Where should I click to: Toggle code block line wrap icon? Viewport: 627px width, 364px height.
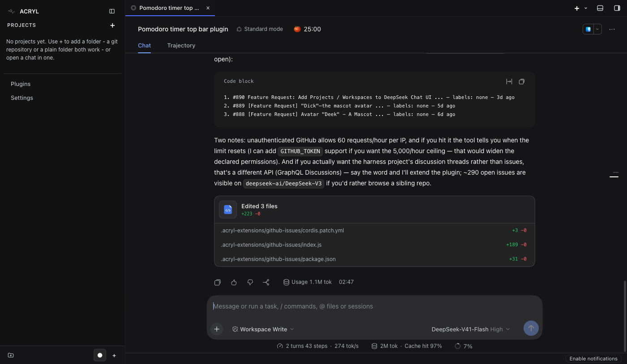[x=509, y=81]
